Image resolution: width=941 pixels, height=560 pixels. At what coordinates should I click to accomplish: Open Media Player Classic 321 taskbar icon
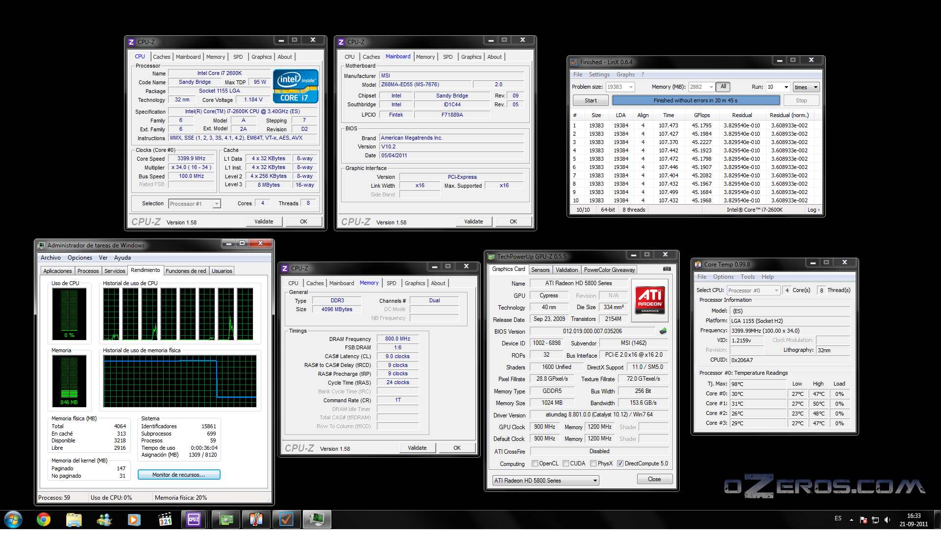[165, 519]
